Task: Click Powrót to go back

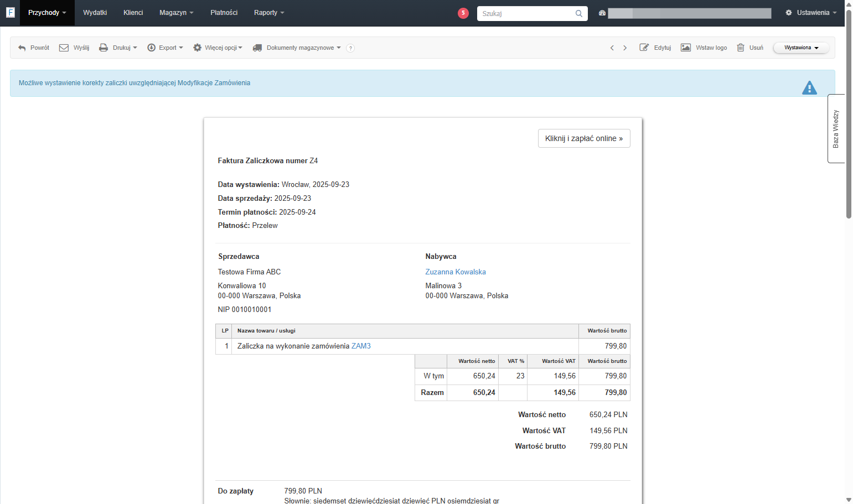Action: click(x=34, y=48)
